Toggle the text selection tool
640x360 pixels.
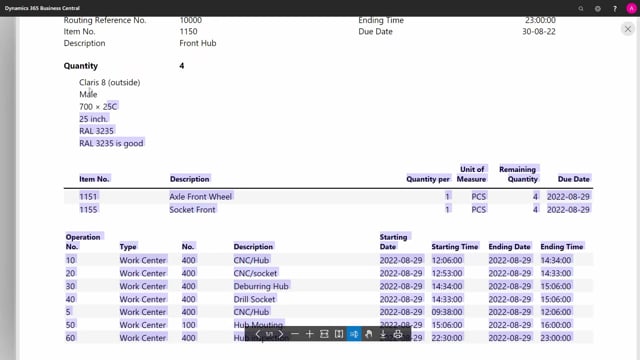click(x=354, y=334)
